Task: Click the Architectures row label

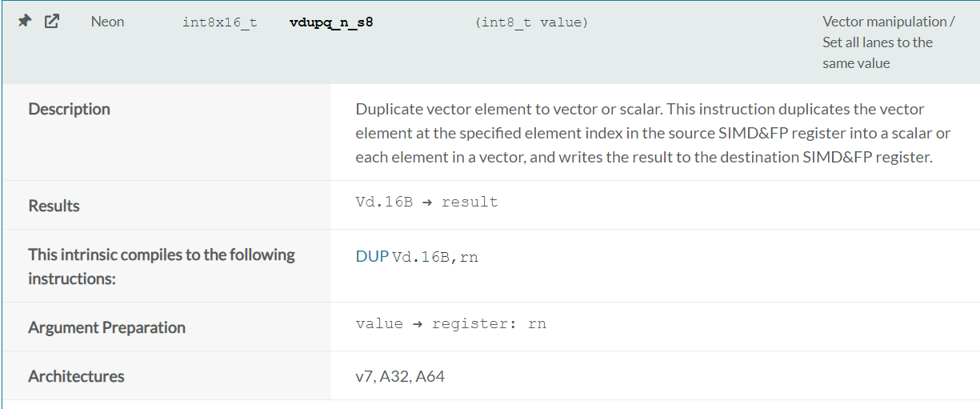Action: (x=77, y=376)
